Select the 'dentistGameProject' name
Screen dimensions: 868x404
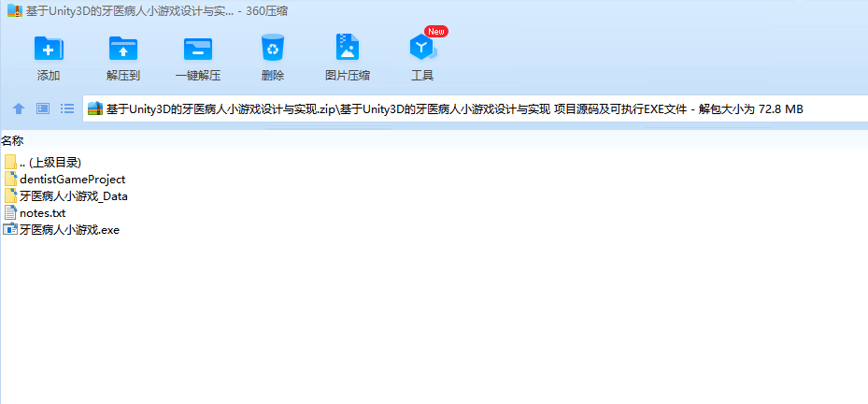(73, 180)
